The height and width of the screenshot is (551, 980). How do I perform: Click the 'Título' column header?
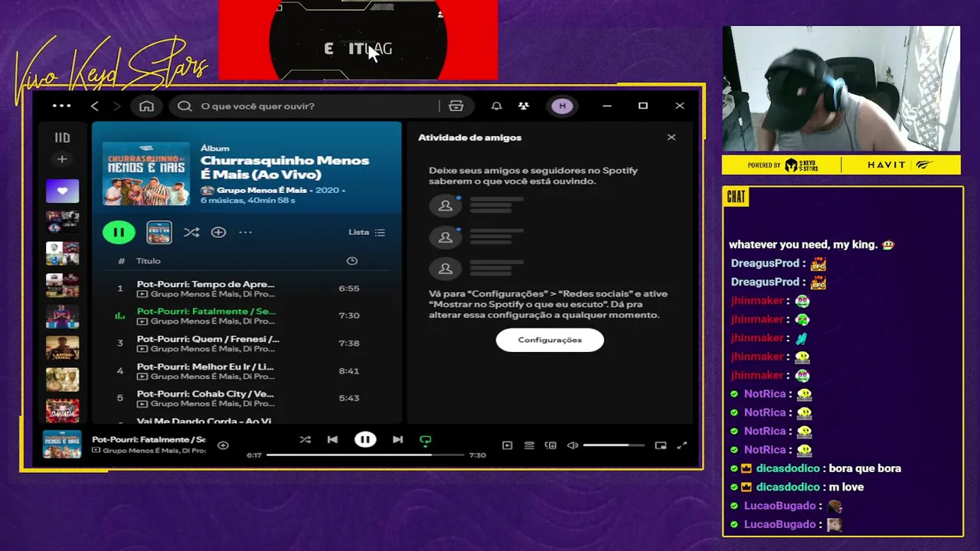pyautogui.click(x=149, y=261)
